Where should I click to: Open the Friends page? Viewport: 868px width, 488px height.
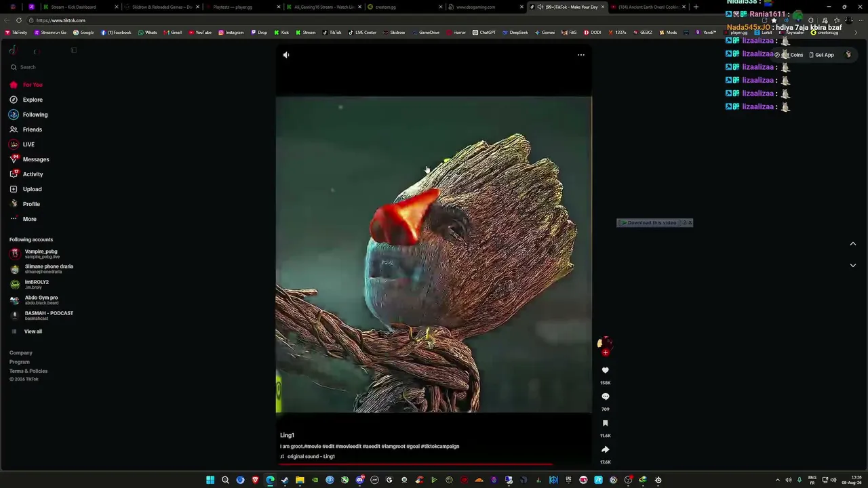point(26,129)
